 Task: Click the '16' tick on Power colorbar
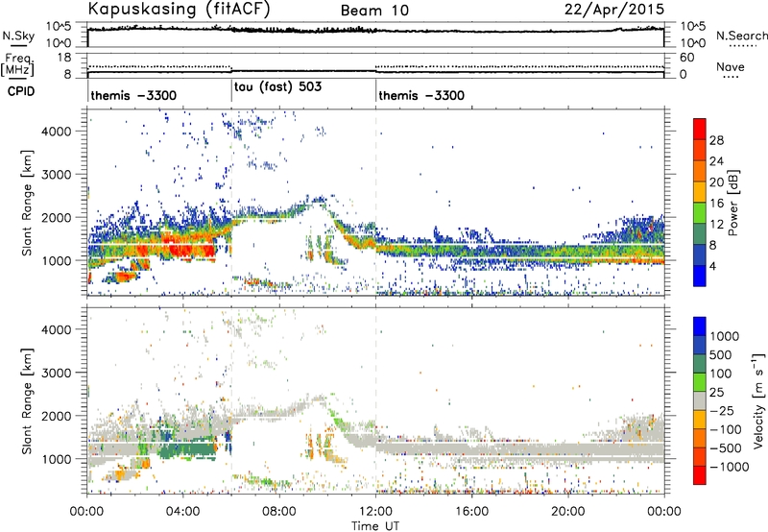tap(716, 204)
